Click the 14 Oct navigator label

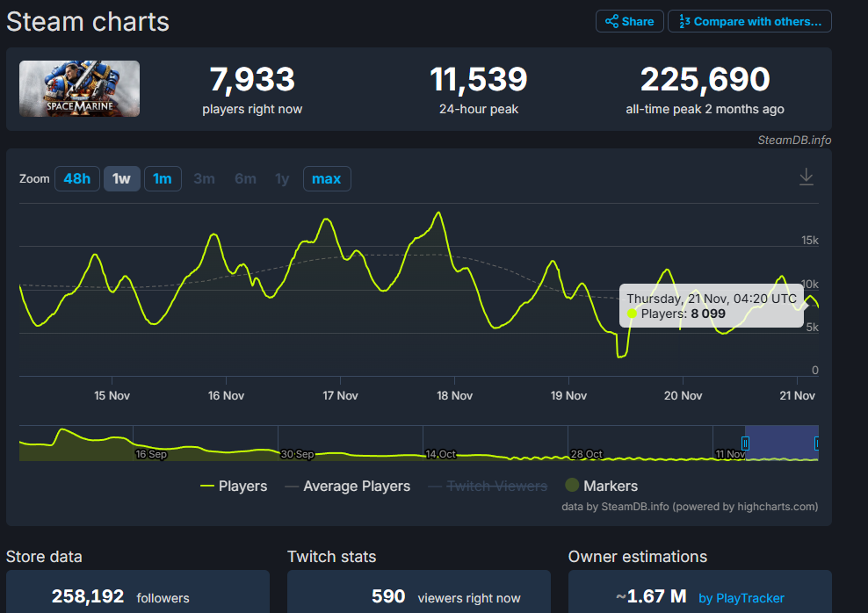point(441,454)
